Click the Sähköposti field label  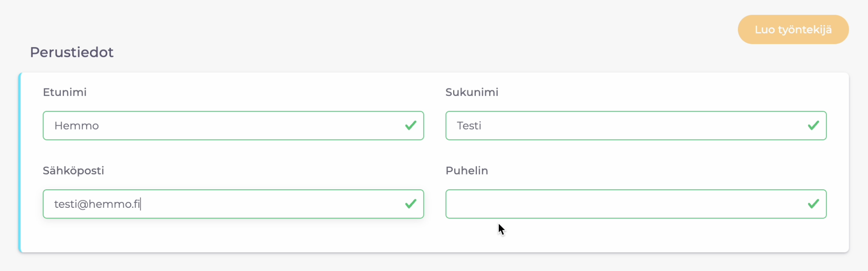(73, 171)
